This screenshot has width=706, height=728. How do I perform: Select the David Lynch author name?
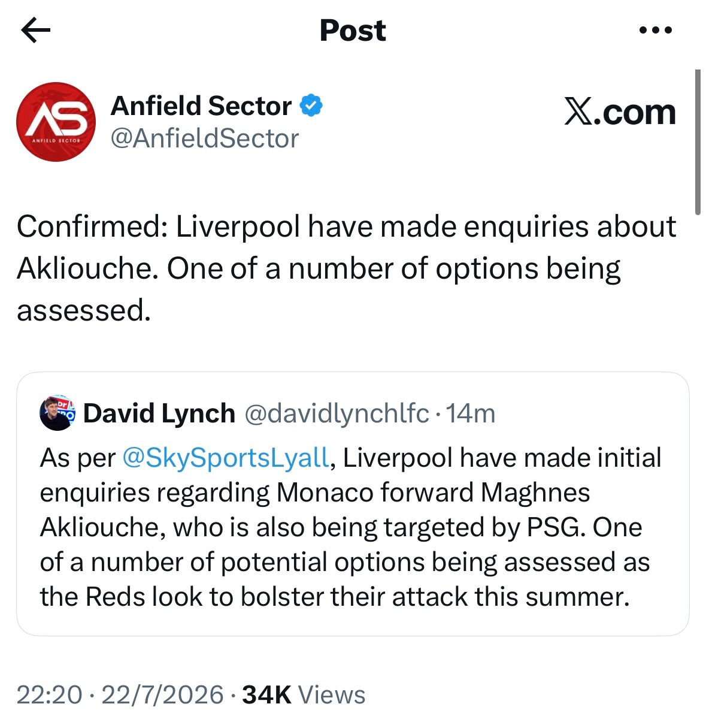(x=159, y=413)
